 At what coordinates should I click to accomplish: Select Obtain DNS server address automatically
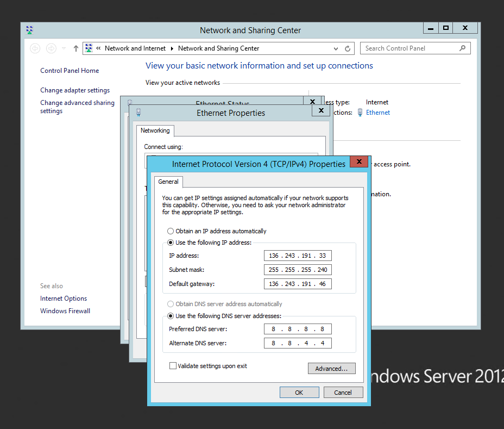224,304
